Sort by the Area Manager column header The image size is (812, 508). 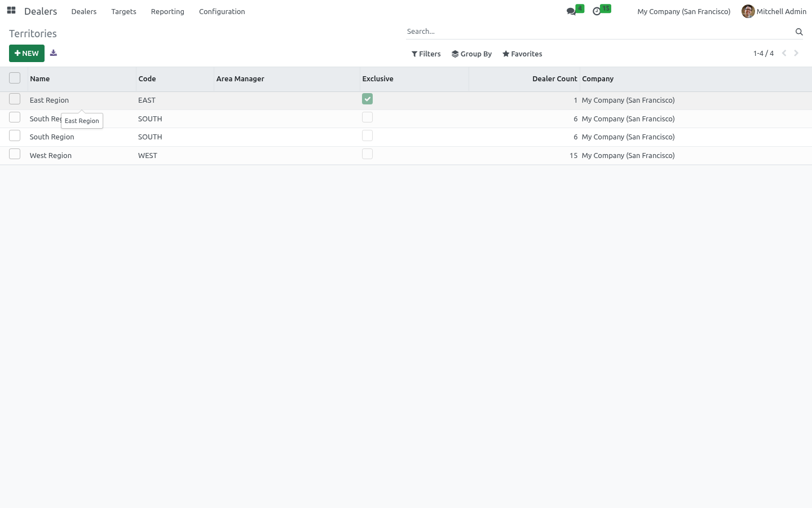(287, 79)
